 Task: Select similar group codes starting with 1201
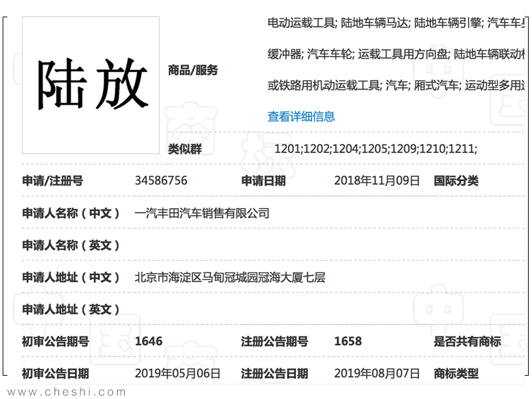[376, 148]
